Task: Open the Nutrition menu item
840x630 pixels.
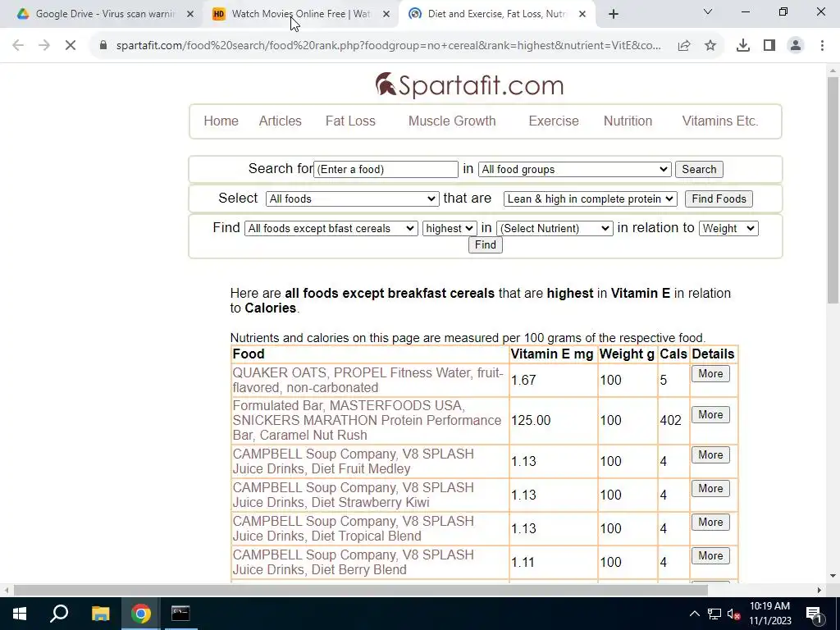Action: [628, 121]
